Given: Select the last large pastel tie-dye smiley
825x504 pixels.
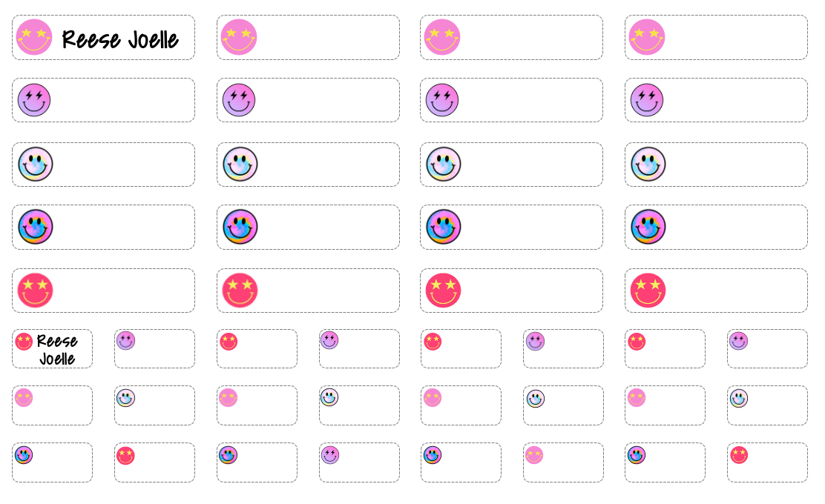Looking at the screenshot, I should [x=648, y=164].
